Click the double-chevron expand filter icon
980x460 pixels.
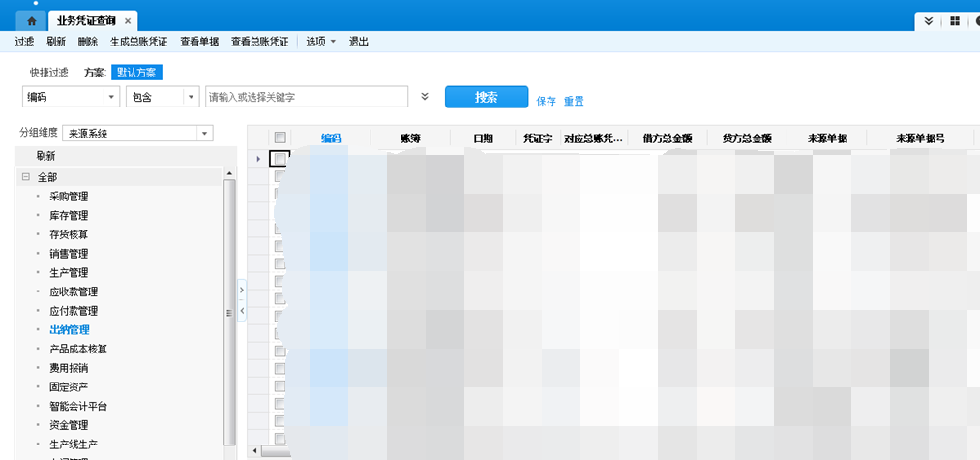coord(424,97)
